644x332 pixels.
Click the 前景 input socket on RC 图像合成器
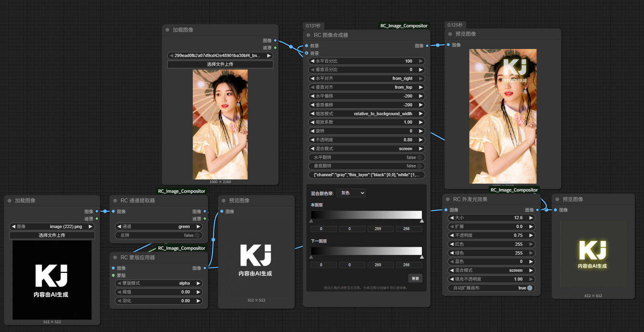307,46
